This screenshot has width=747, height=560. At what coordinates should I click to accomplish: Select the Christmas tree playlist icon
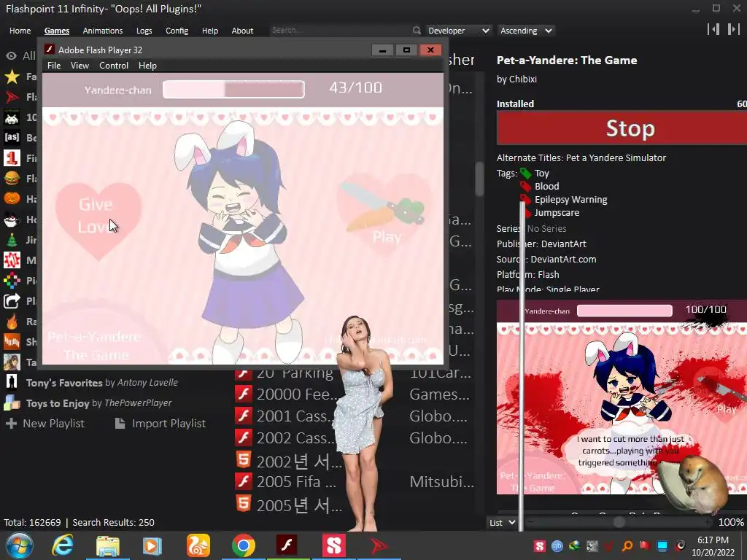[12, 239]
